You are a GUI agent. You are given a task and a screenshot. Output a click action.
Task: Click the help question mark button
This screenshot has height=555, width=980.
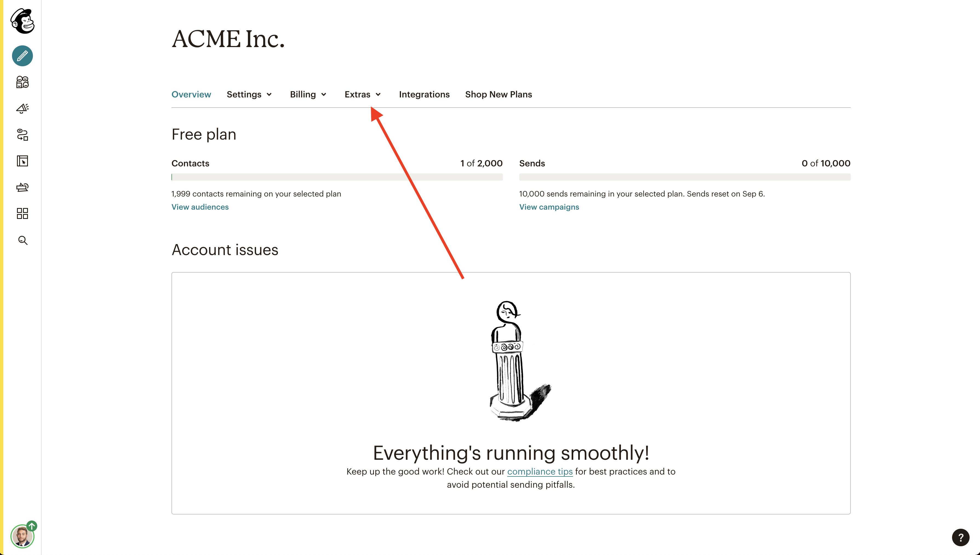coord(961,537)
